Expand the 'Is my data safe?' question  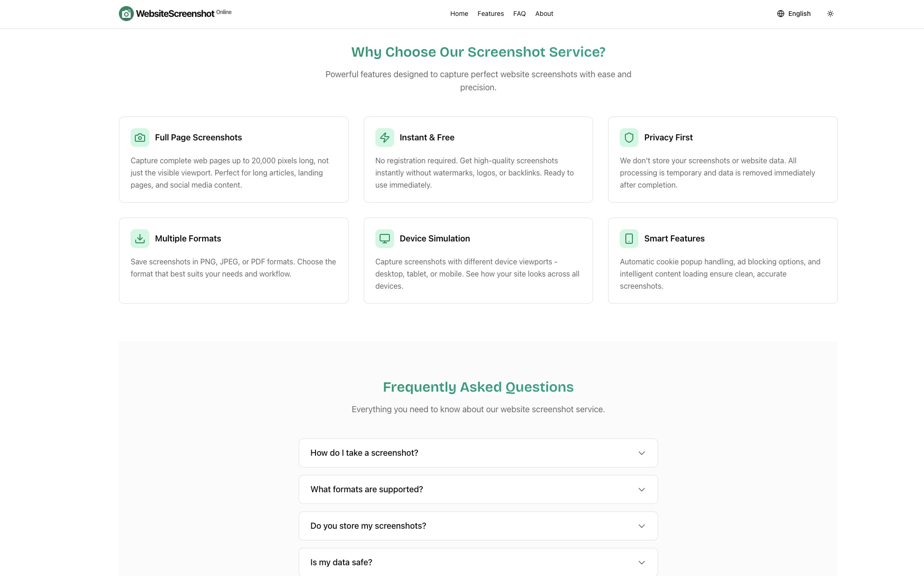point(478,562)
